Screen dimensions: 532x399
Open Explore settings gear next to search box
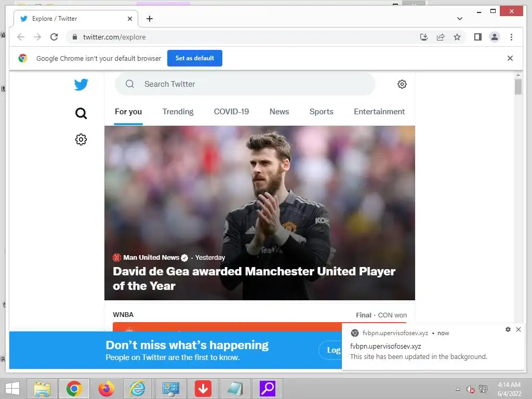[402, 84]
